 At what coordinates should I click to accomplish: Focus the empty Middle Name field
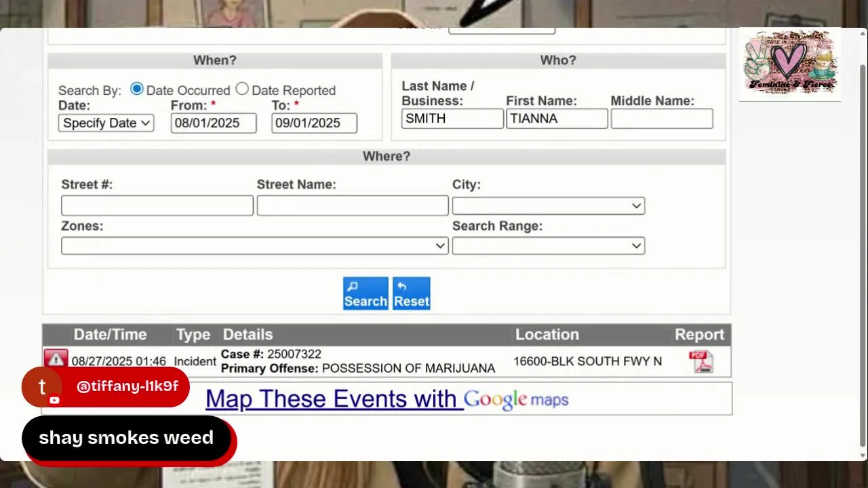662,119
